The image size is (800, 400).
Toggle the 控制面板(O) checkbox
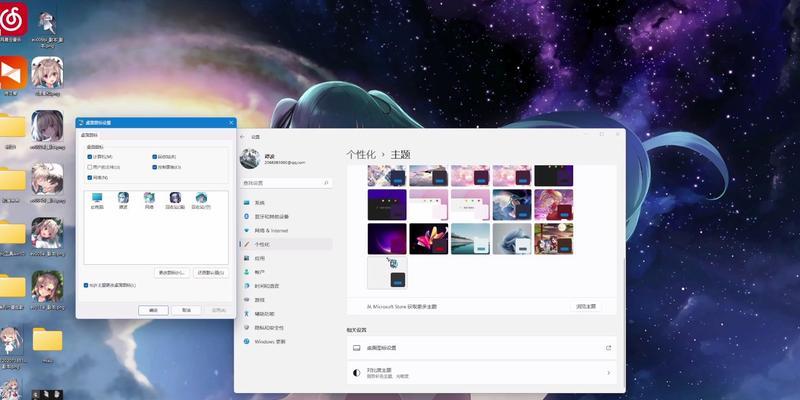tap(155, 167)
